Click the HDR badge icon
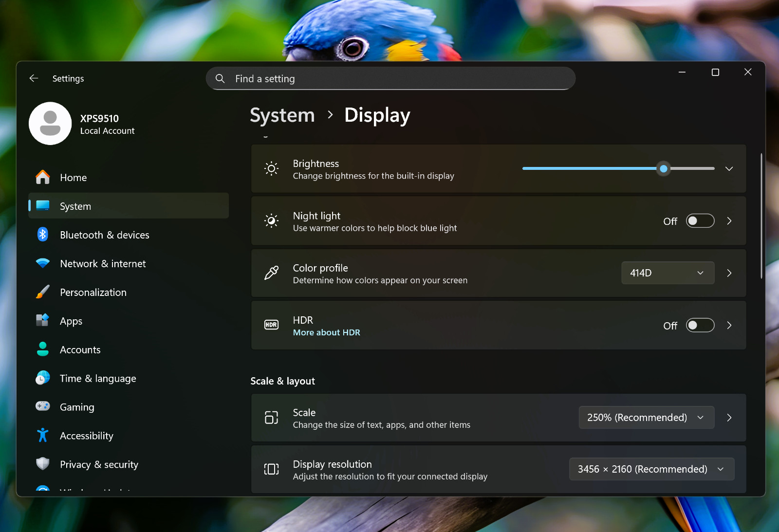The width and height of the screenshot is (779, 532). point(272,325)
